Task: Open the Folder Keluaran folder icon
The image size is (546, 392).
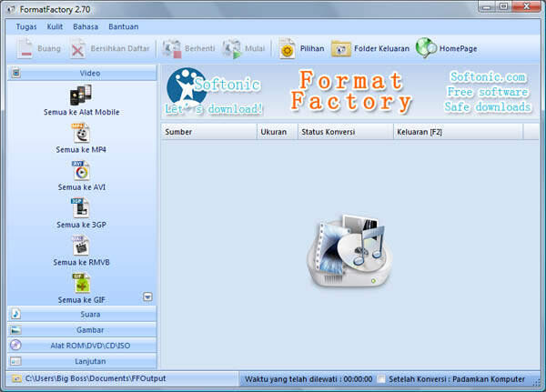Action: 341,49
